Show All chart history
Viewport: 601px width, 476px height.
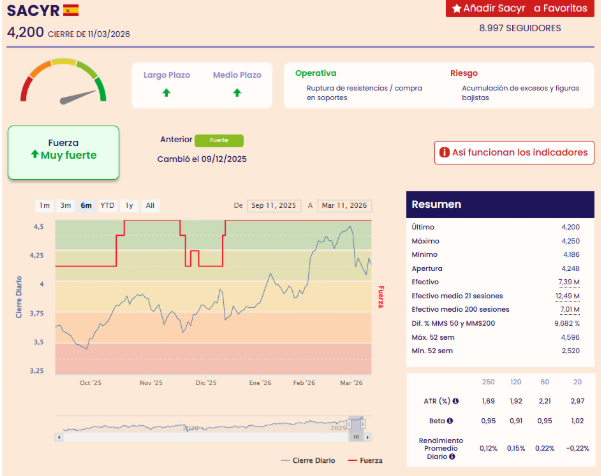tap(150, 205)
